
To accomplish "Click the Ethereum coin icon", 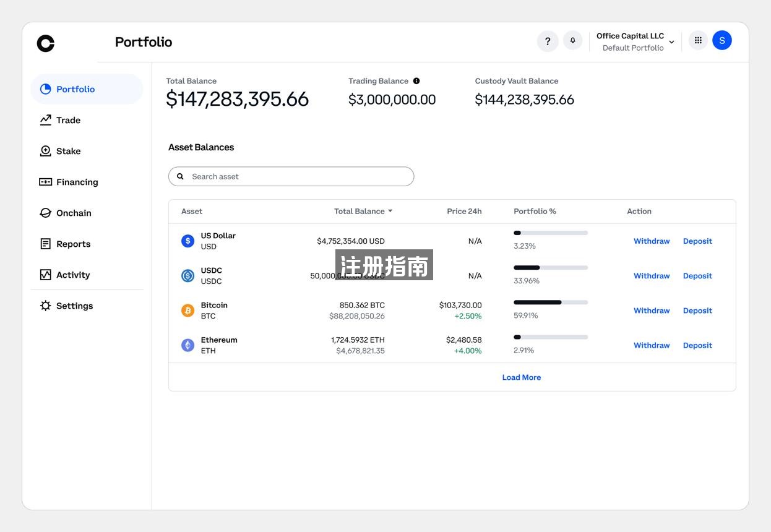I will tap(187, 345).
